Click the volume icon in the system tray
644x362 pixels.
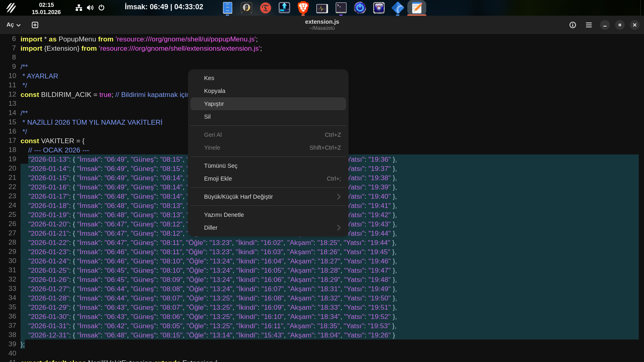[x=90, y=8]
